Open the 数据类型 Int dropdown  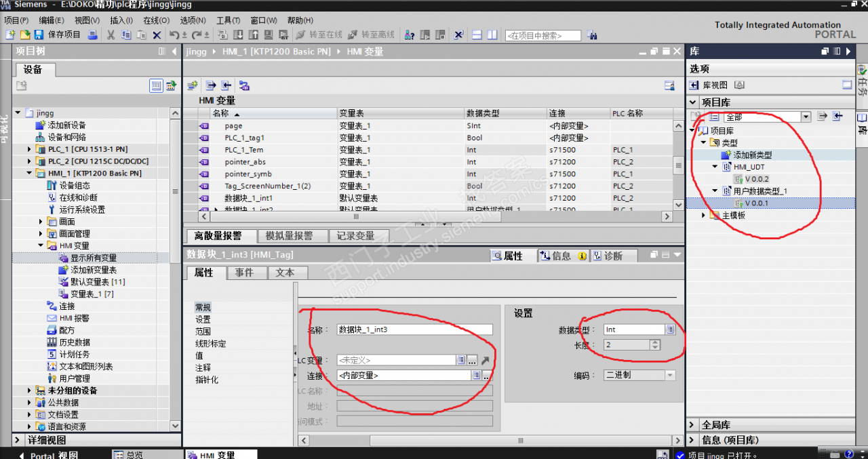669,330
